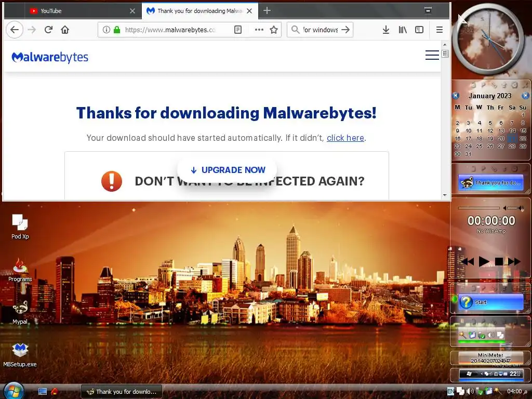Click the green padlock security icon
The image size is (532, 399).
click(117, 30)
